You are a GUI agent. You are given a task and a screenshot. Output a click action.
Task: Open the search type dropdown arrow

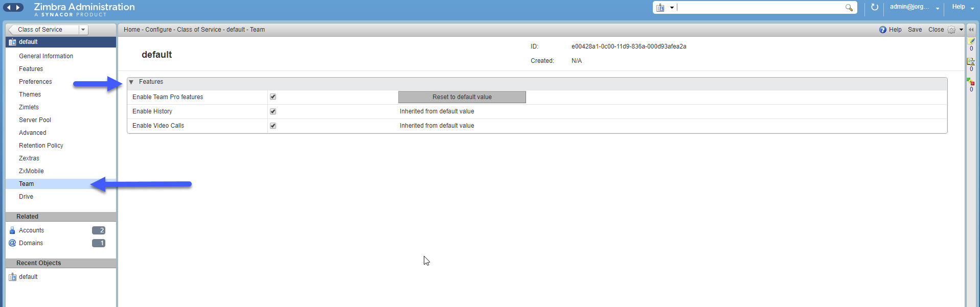point(672,8)
